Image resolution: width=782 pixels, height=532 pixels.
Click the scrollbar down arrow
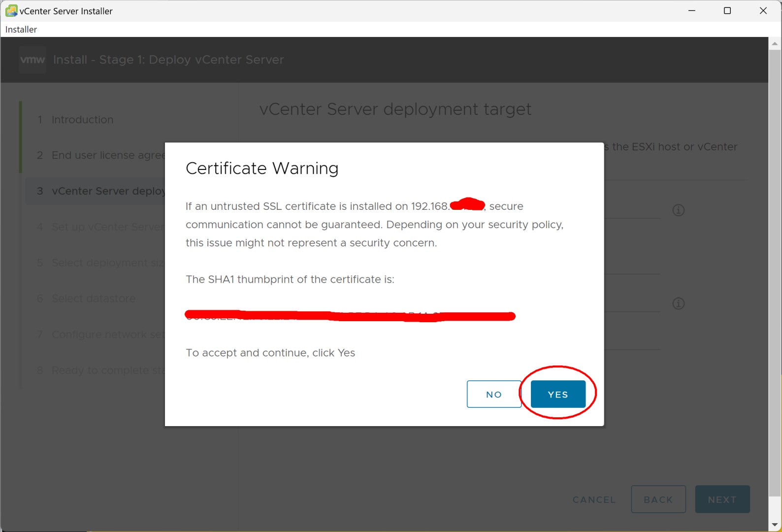(x=775, y=525)
